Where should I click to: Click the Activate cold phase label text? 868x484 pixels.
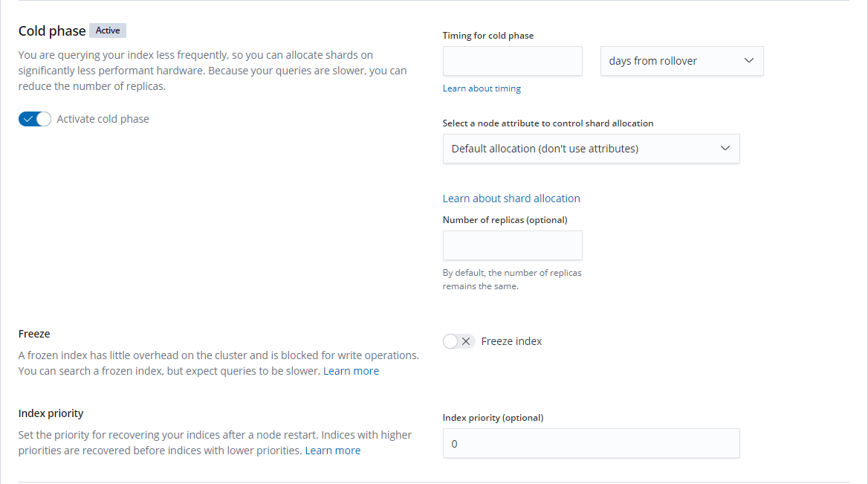103,119
